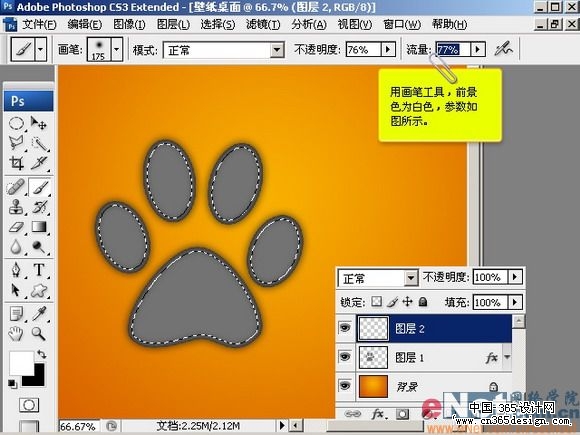Select the Zoom magnifier tool

pyautogui.click(x=38, y=333)
